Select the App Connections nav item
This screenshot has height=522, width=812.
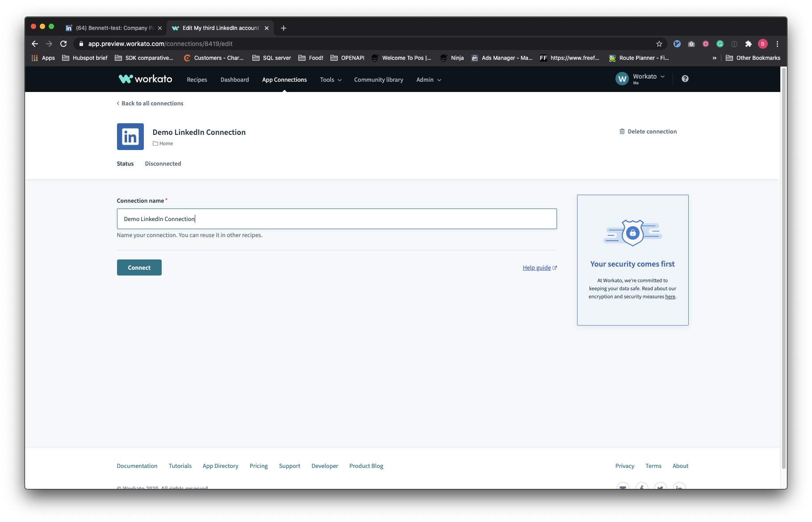coord(284,79)
